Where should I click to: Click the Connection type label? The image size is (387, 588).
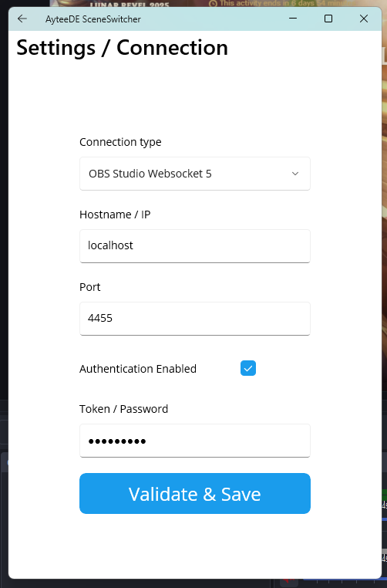tap(120, 142)
